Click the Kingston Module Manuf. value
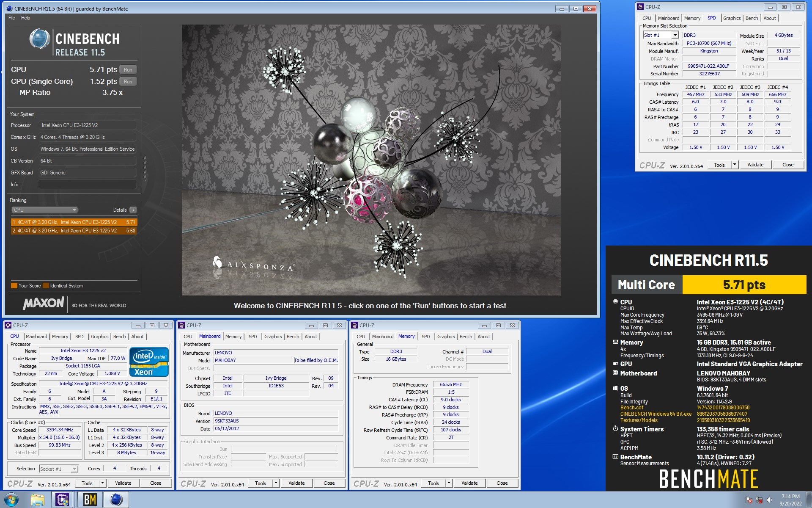The image size is (812, 508). tap(709, 51)
